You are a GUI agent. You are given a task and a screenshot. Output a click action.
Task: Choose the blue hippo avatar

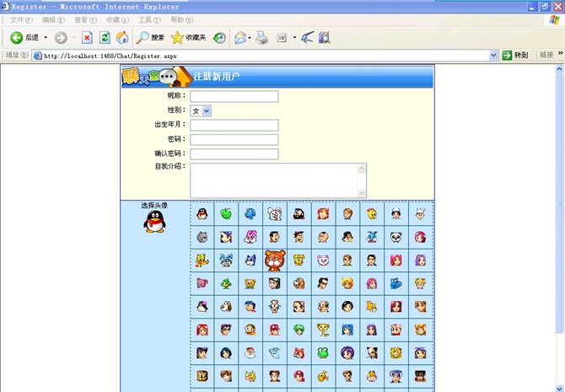click(395, 283)
